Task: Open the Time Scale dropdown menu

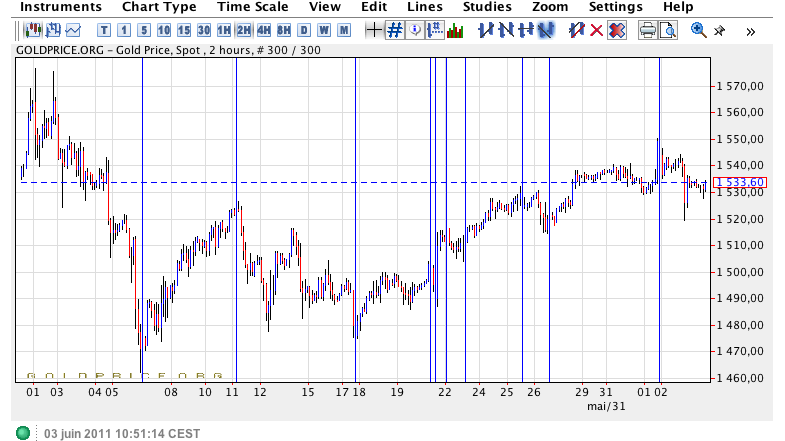Action: tap(253, 7)
